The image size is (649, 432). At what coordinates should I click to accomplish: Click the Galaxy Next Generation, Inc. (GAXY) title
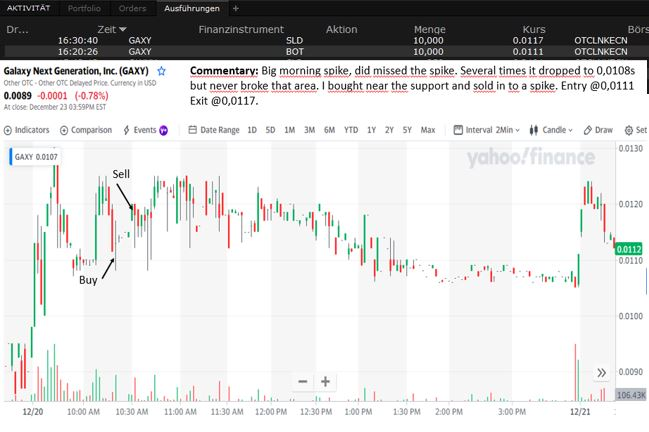click(76, 71)
